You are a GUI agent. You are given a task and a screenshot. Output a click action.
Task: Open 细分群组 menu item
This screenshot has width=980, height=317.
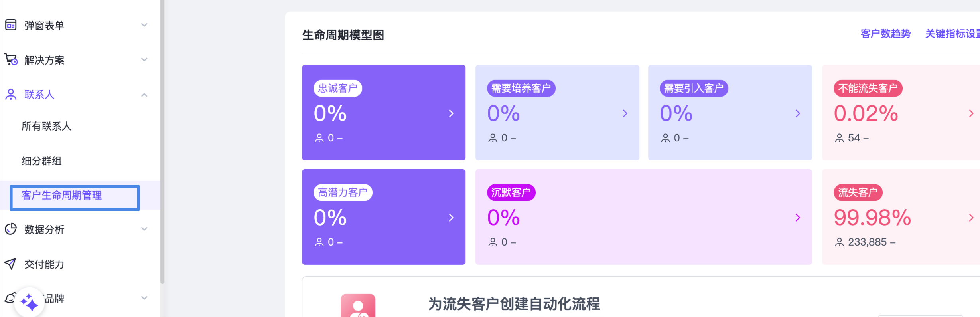41,161
